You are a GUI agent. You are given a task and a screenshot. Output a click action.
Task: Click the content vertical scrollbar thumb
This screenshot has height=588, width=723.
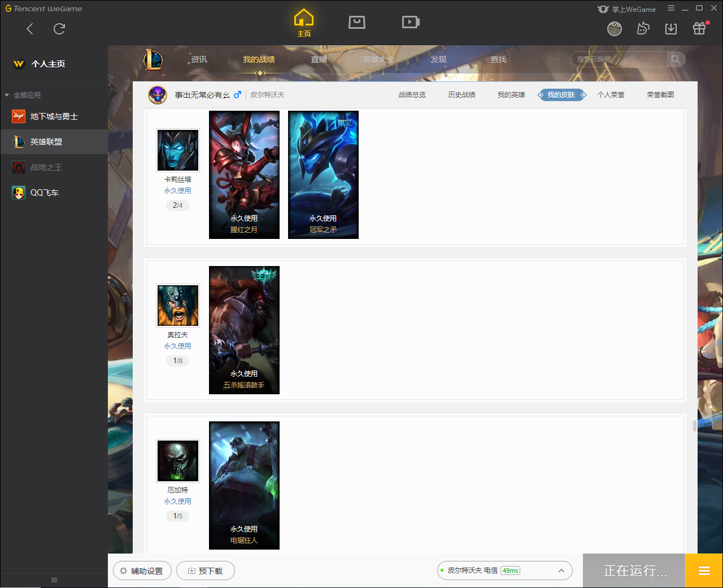(695, 425)
